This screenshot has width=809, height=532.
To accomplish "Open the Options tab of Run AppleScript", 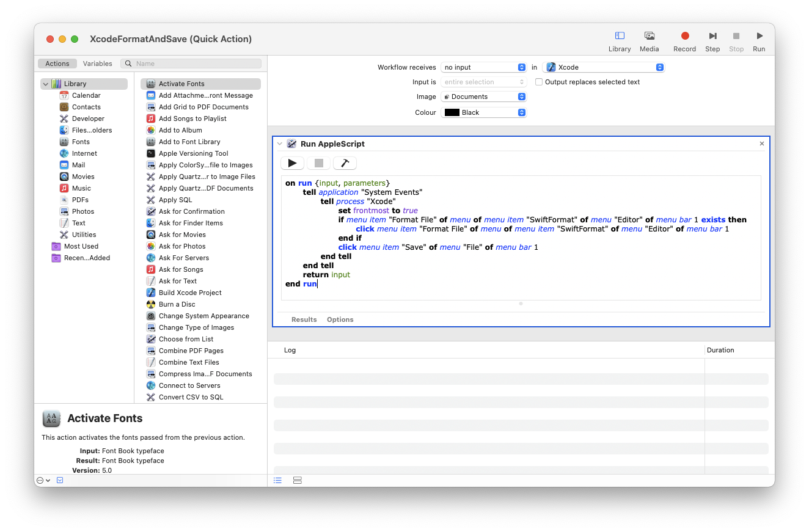I will (x=340, y=319).
